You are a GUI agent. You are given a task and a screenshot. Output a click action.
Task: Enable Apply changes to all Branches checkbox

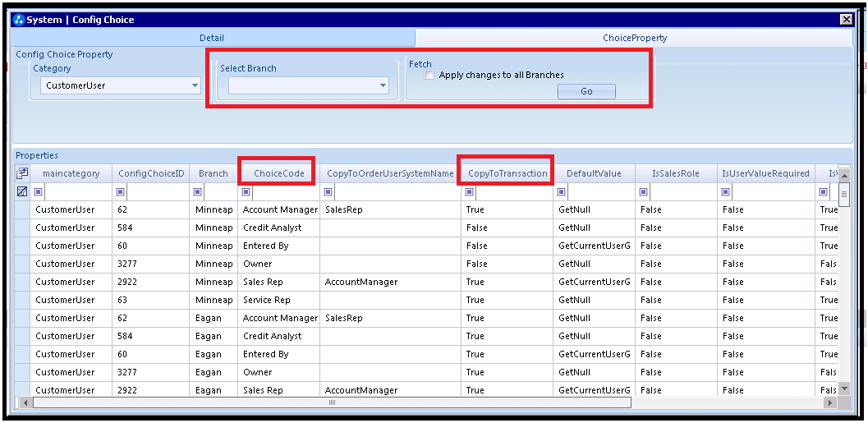point(429,75)
